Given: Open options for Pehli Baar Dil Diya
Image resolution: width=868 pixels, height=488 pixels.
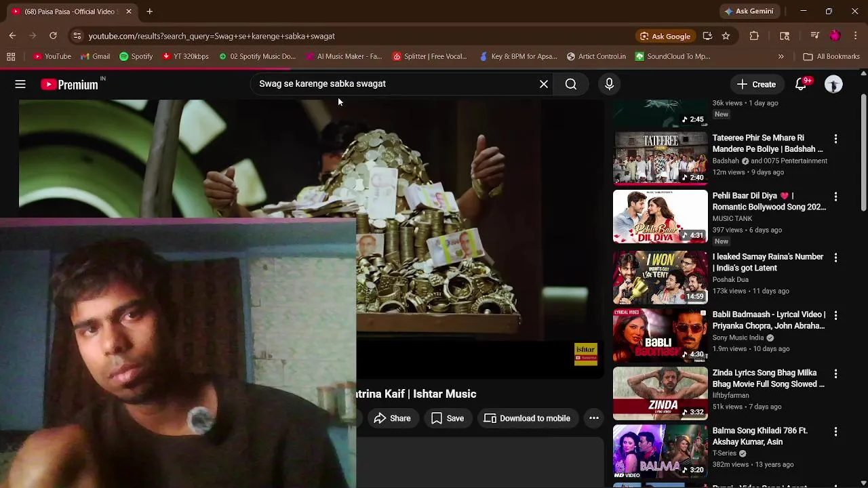Looking at the screenshot, I should [x=835, y=197].
